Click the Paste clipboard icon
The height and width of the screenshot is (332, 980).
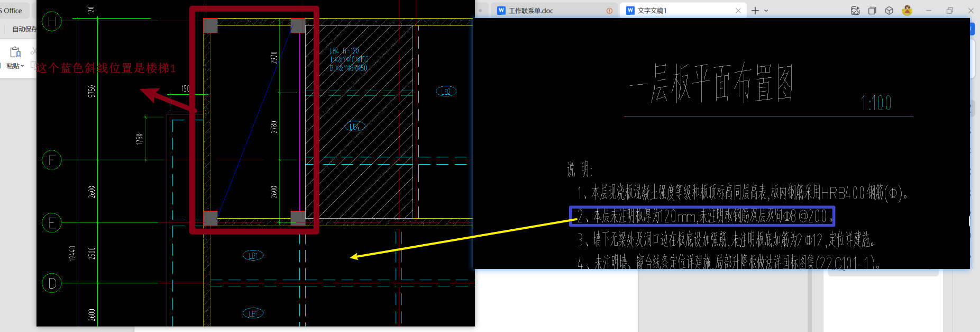pyautogui.click(x=16, y=52)
